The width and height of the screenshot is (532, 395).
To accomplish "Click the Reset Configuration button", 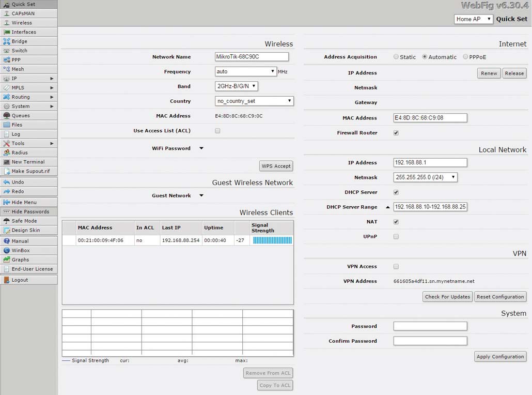I will 500,297.
